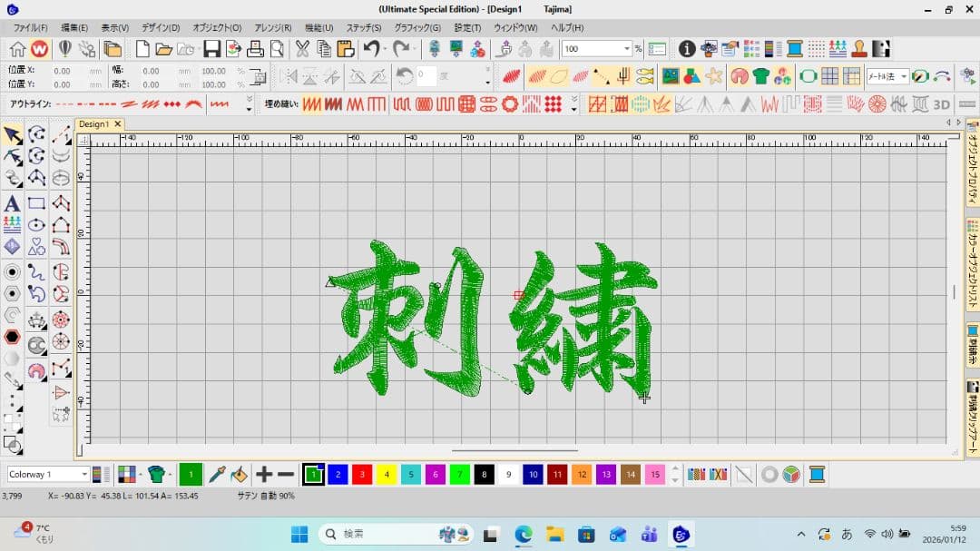Open the デザイン menu
Screen dimensions: 980x551
[158, 27]
